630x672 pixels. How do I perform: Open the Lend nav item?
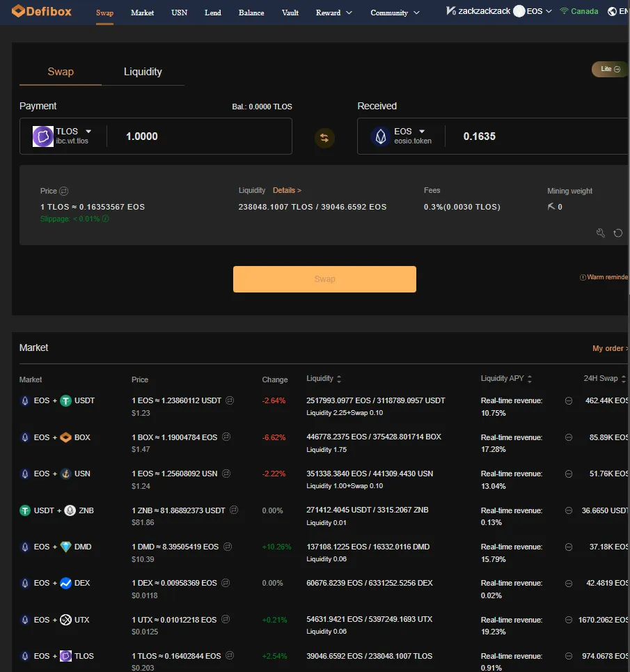[213, 13]
